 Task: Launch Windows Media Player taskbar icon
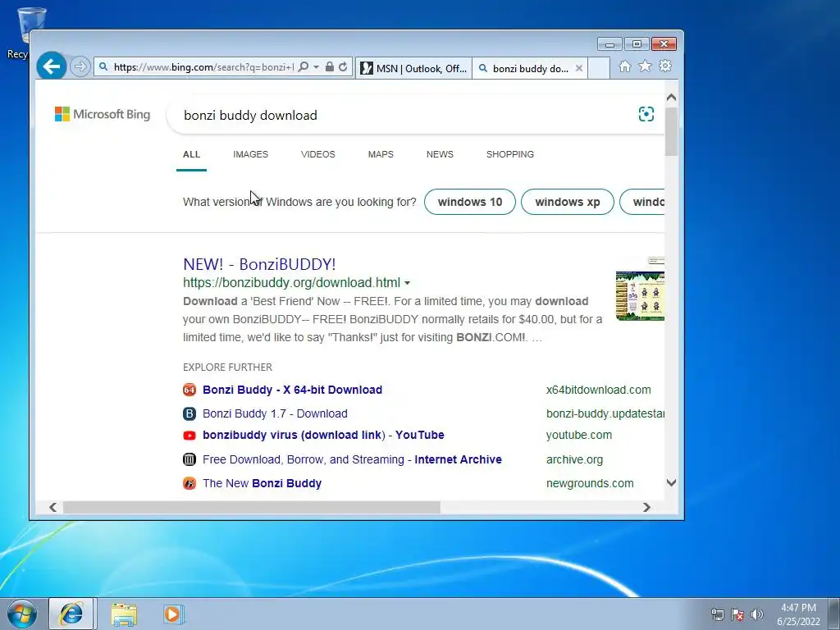click(x=174, y=614)
